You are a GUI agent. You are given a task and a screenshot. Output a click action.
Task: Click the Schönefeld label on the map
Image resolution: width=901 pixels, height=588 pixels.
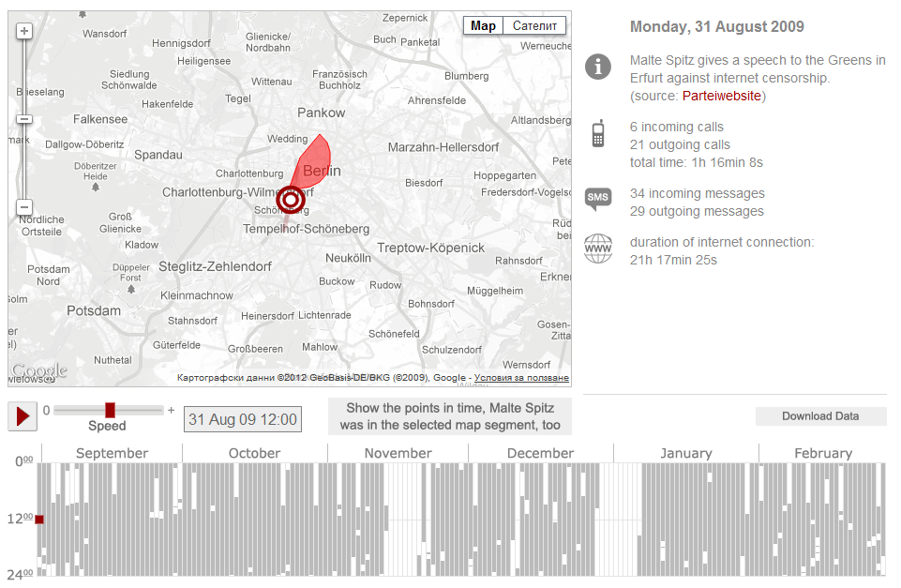pyautogui.click(x=394, y=334)
